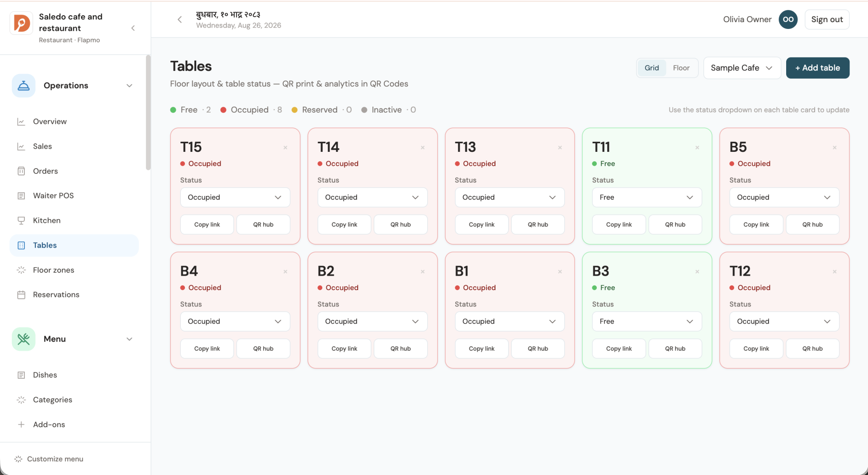
Task: Remove table T11 with its x icon
Action: [x=697, y=148]
